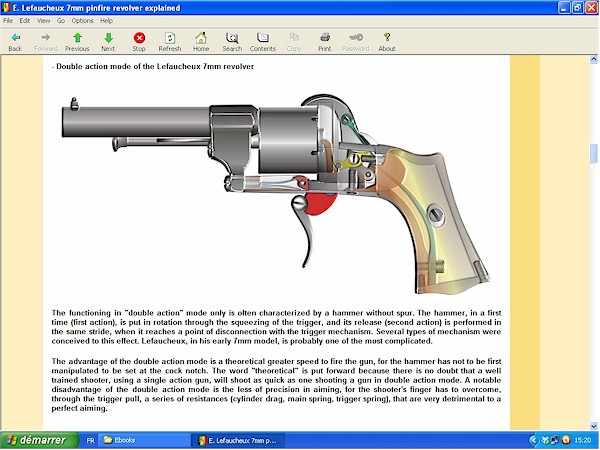Screen dimensions: 600x450
Task: Select the E. Lefaucheux 7mm taskbar button
Action: click(x=238, y=440)
